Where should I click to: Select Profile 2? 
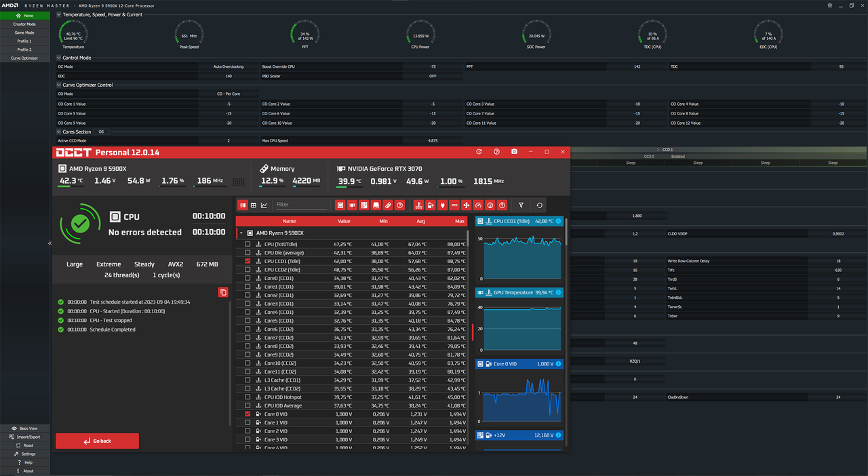tap(24, 49)
